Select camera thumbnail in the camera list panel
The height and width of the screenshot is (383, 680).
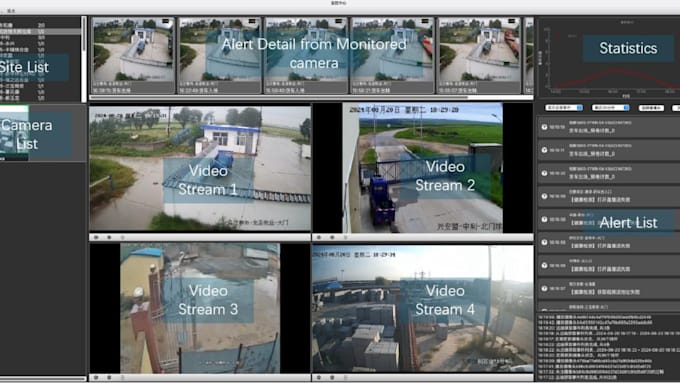pos(14,132)
